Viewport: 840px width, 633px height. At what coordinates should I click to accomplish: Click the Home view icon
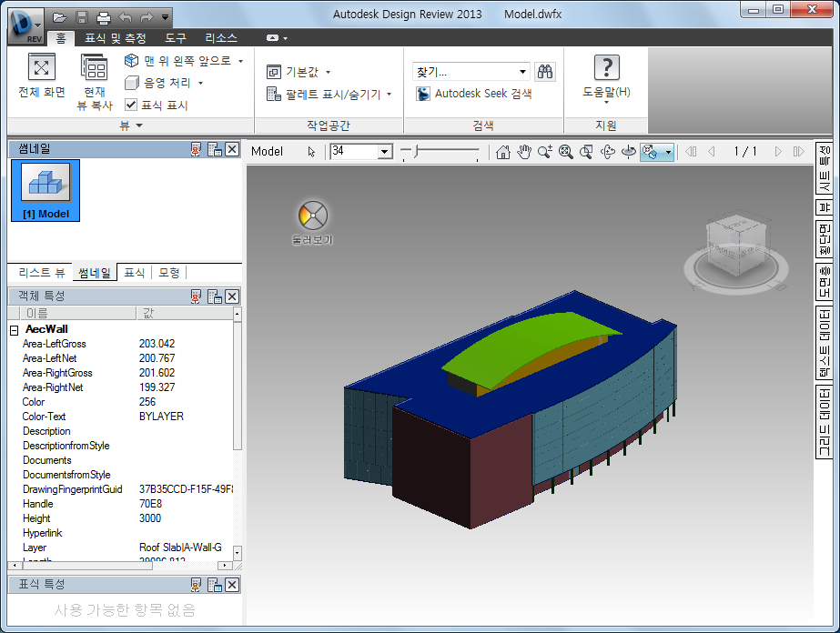[x=502, y=152]
